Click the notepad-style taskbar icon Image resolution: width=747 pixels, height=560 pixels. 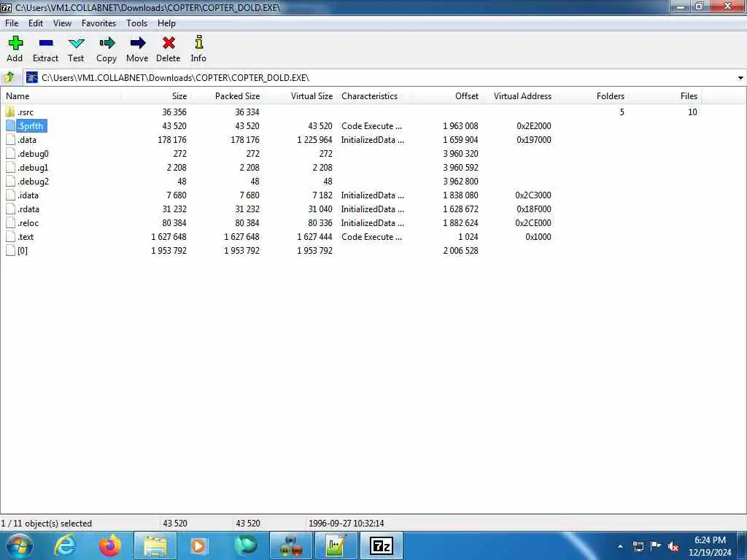(x=336, y=545)
